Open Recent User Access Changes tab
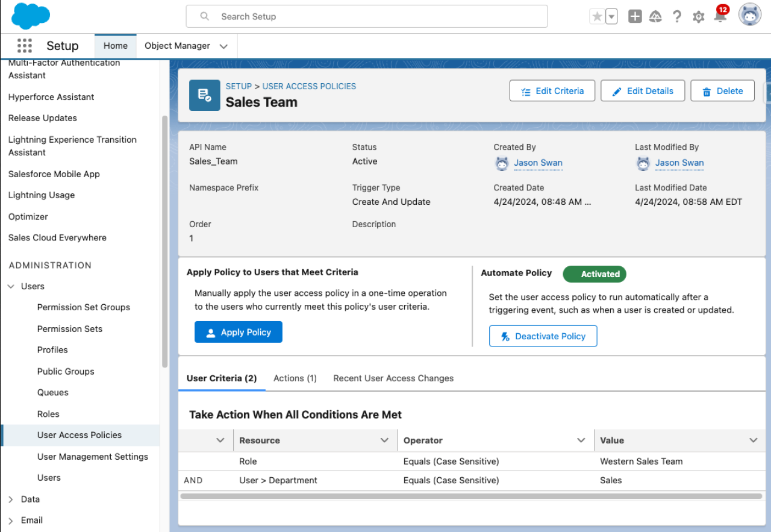Screen dimensions: 771x532 coord(393,378)
